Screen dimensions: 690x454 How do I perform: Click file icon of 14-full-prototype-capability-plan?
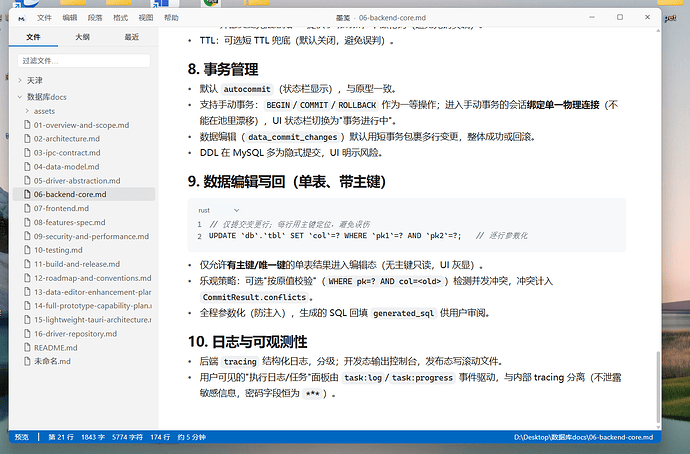(x=27, y=305)
